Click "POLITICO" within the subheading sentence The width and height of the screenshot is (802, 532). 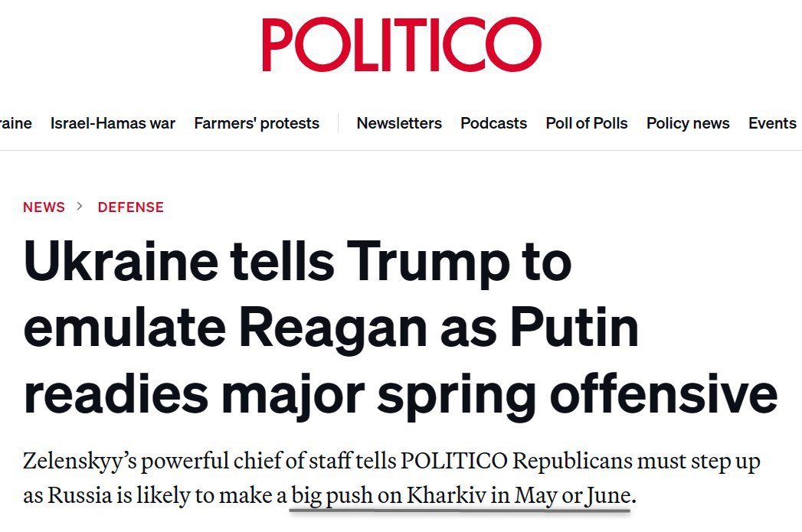[453, 462]
